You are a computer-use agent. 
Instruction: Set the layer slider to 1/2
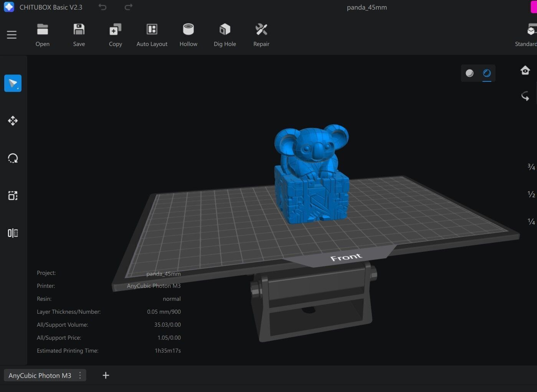[x=531, y=194]
